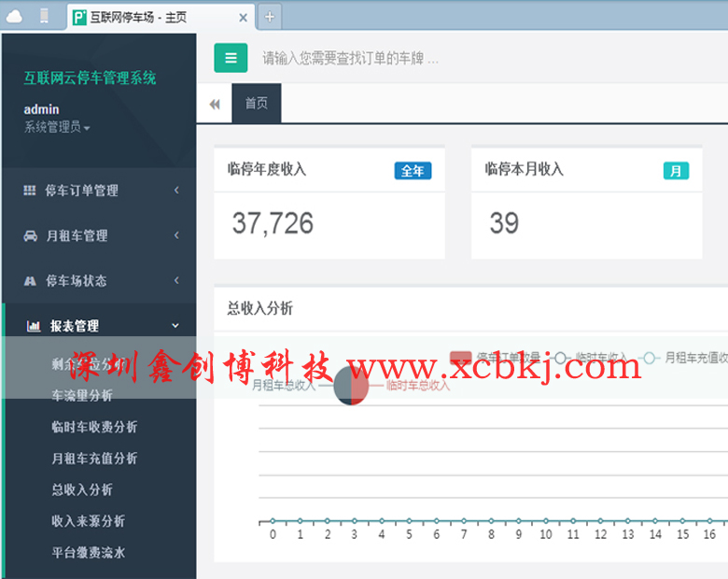Open a new browser tab with plus button
Image resolution: width=728 pixels, height=579 pixels.
click(270, 16)
